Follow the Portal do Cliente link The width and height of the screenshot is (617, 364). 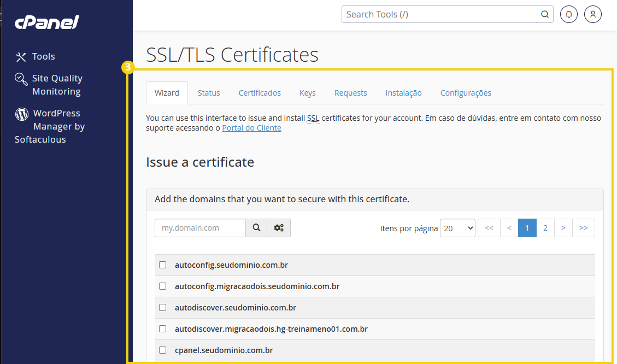tap(251, 128)
